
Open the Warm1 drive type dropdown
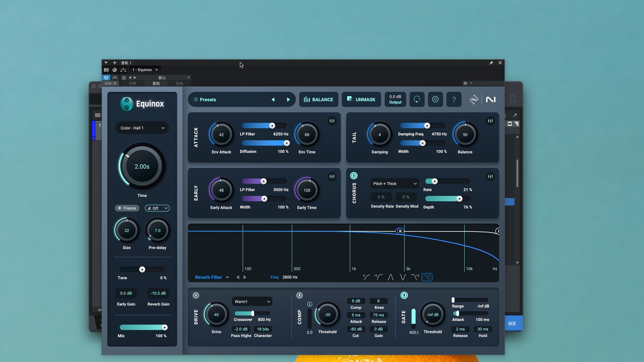(252, 302)
